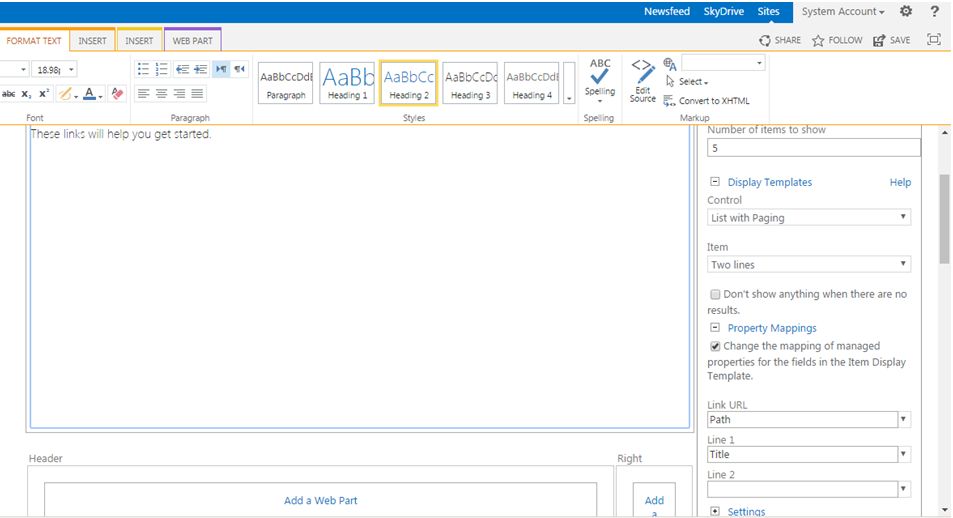Apply the Heading 3 style
The width and height of the screenshot is (953, 518).
coord(470,83)
